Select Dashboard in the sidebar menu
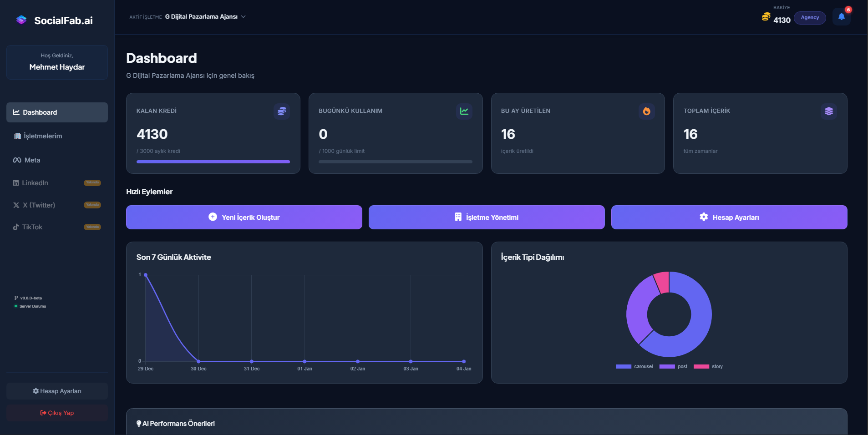 point(40,112)
